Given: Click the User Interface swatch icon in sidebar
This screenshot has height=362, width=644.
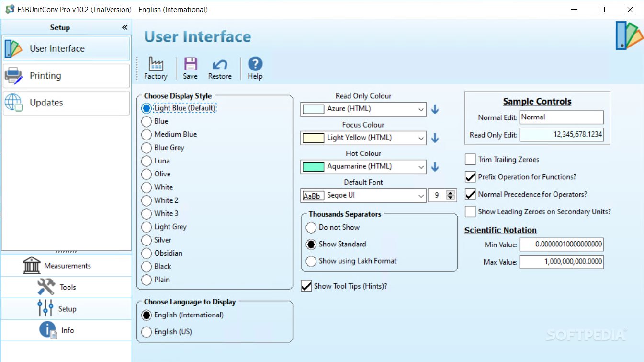Looking at the screenshot, I should point(14,48).
